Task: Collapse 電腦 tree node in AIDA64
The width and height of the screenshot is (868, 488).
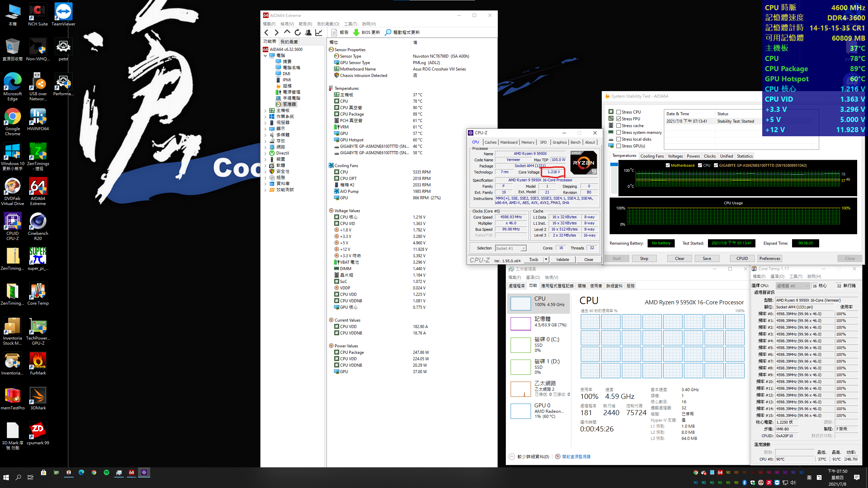Action: pyautogui.click(x=265, y=56)
